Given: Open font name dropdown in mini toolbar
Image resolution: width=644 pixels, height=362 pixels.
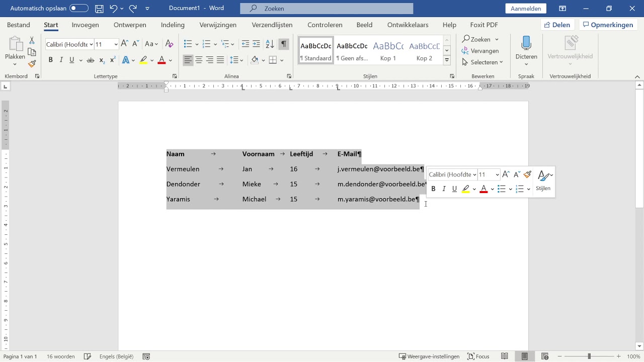Looking at the screenshot, I should (474, 174).
